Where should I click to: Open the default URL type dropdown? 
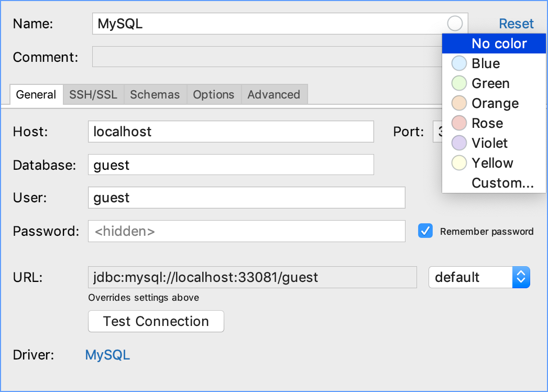tap(479, 277)
